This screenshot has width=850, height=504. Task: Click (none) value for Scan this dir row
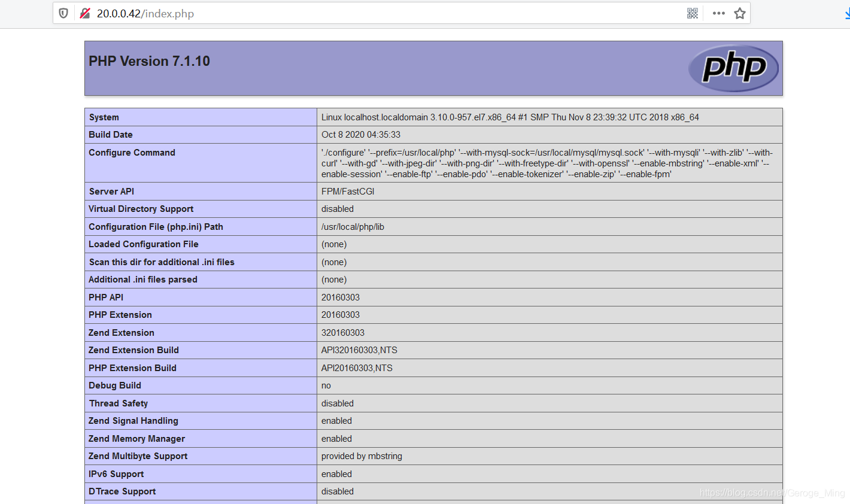334,262
